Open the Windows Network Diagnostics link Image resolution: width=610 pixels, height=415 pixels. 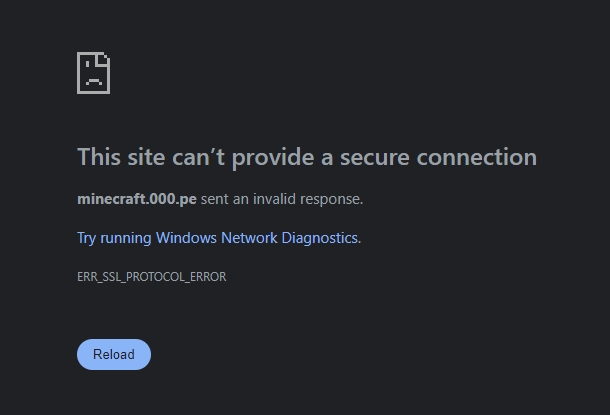[x=217, y=238]
